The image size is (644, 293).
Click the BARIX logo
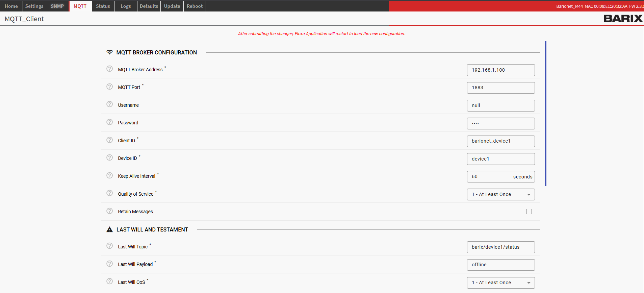coord(623,19)
